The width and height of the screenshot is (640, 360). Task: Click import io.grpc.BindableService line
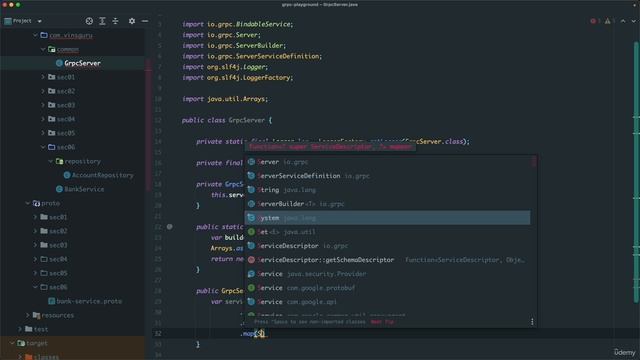238,24
